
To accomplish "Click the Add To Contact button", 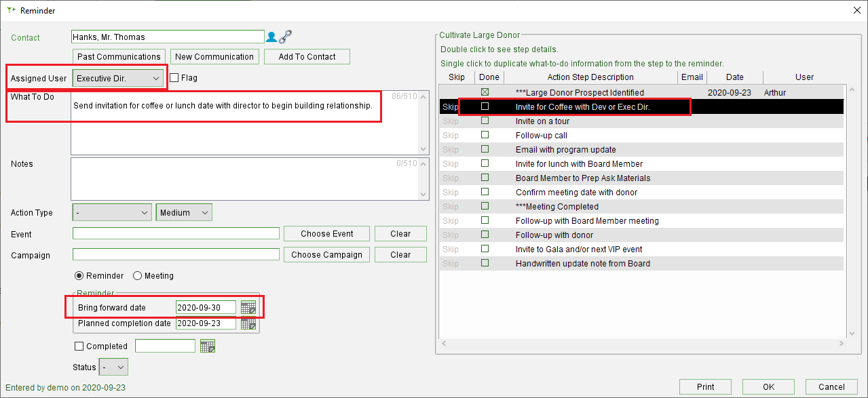I will click(x=307, y=57).
